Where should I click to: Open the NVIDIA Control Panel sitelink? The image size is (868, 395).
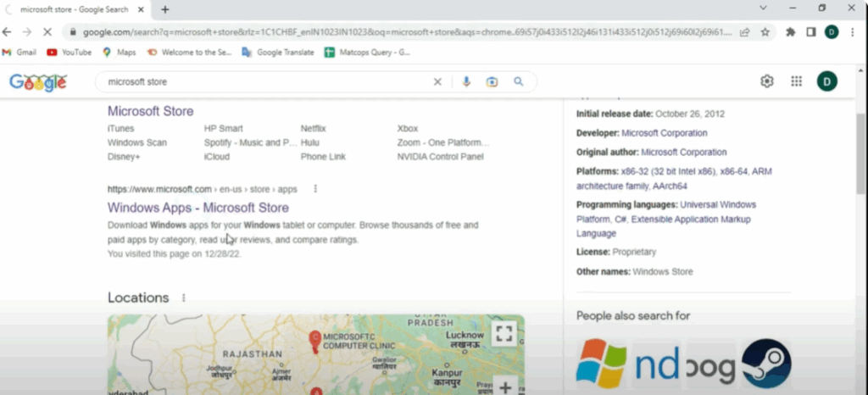pos(440,157)
